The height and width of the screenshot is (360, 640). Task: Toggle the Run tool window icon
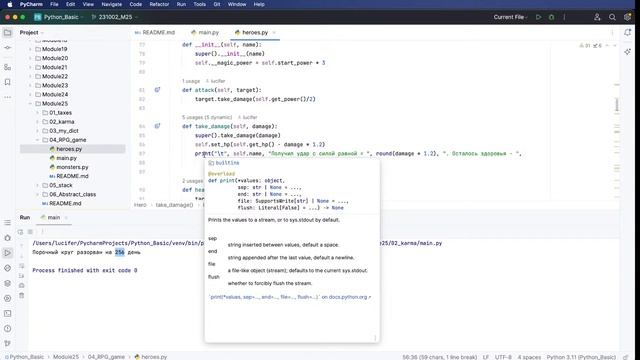(x=7, y=253)
